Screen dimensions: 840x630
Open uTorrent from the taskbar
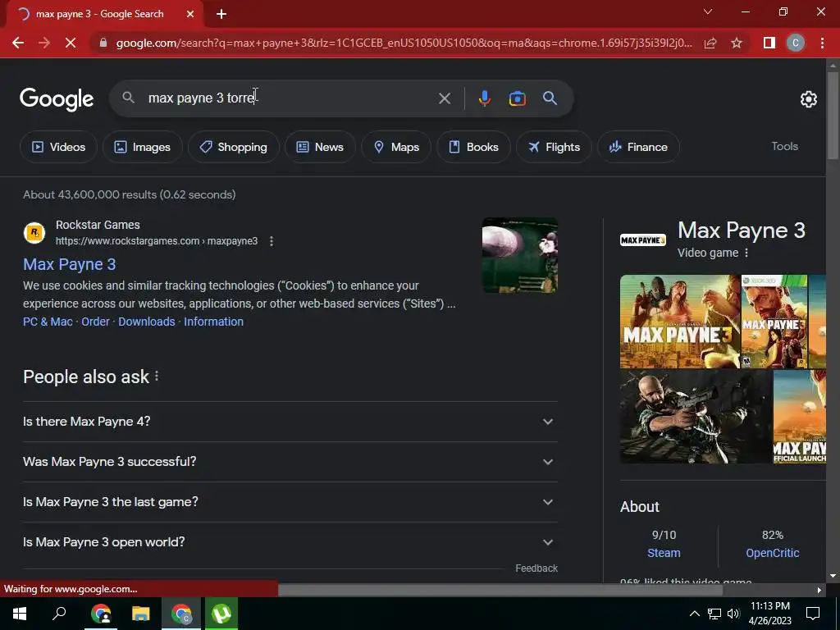[x=221, y=614]
